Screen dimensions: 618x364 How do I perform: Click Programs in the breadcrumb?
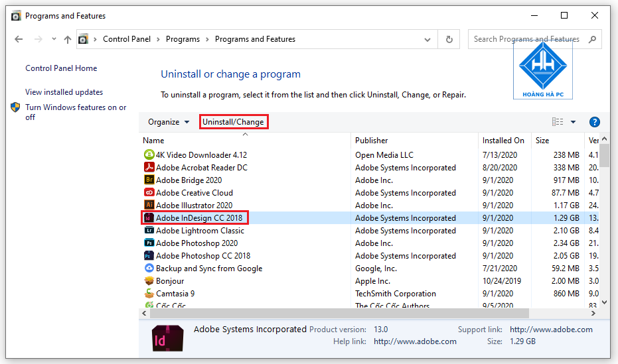pos(183,39)
